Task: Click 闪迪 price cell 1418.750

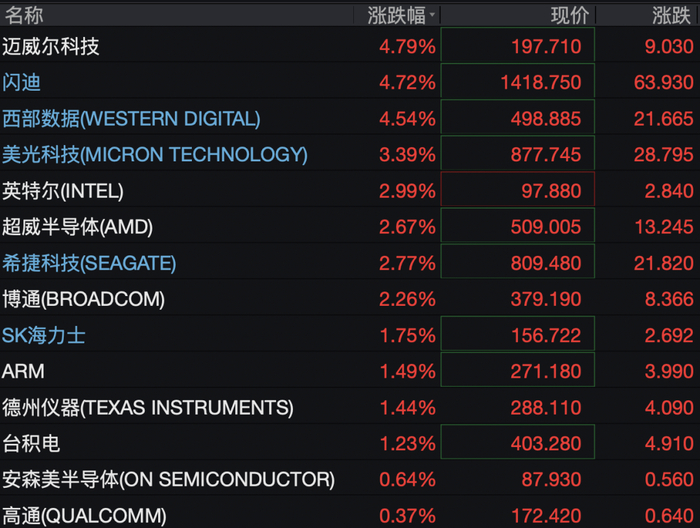Action: [517, 81]
